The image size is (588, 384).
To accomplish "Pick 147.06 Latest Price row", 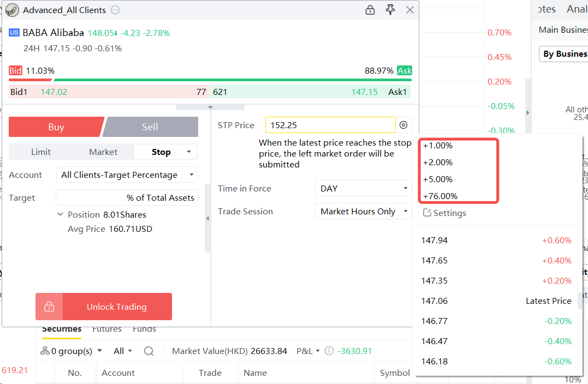I will [x=496, y=301].
